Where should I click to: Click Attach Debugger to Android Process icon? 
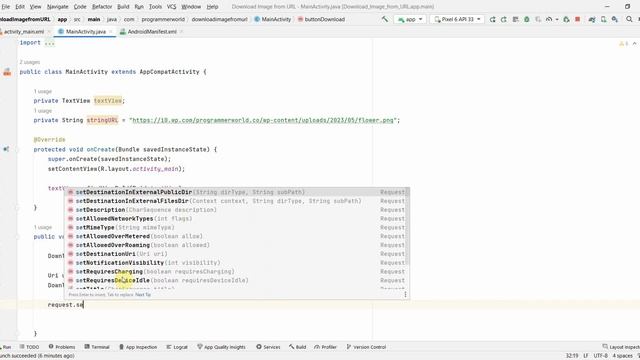coord(566,19)
